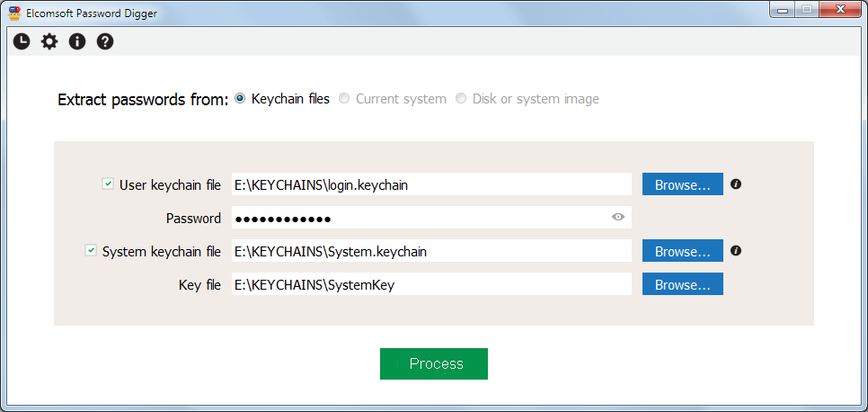
Task: Uncheck the User keychain file checkbox
Action: (108, 184)
